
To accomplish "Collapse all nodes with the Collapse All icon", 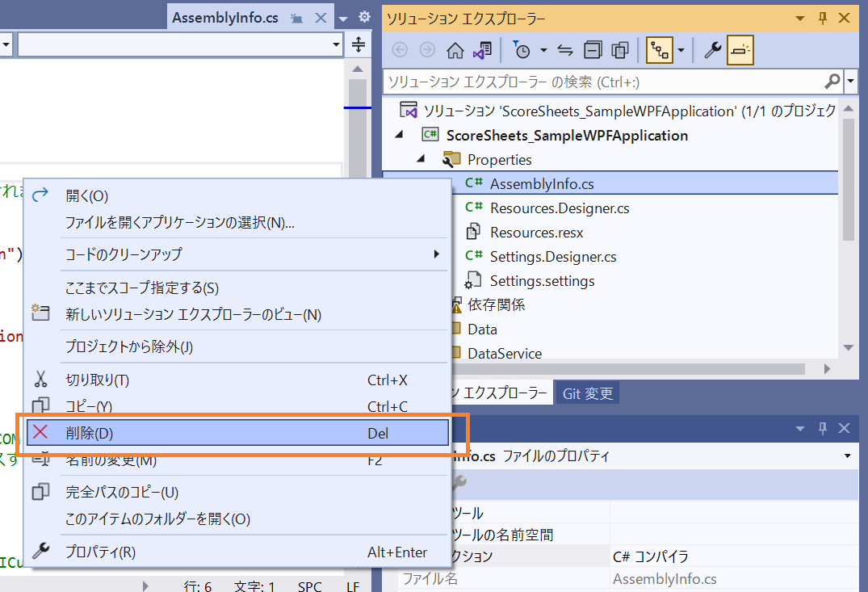I will click(x=593, y=50).
